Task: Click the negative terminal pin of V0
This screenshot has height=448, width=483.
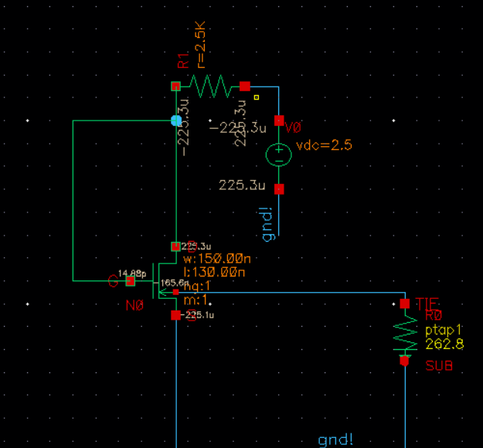Action: (279, 189)
